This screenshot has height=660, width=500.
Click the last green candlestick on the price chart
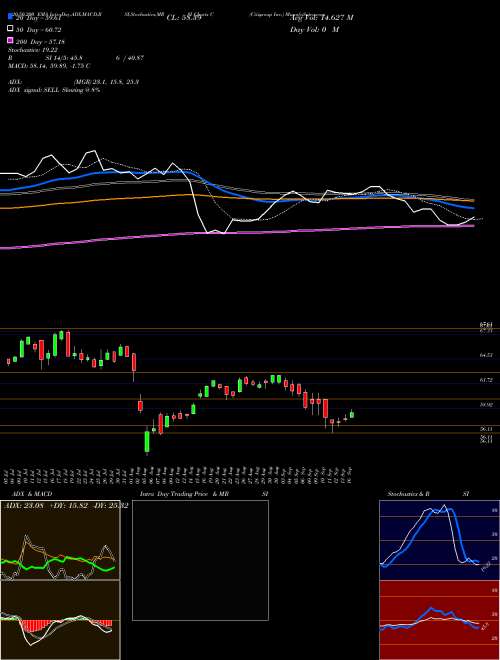(x=352, y=415)
